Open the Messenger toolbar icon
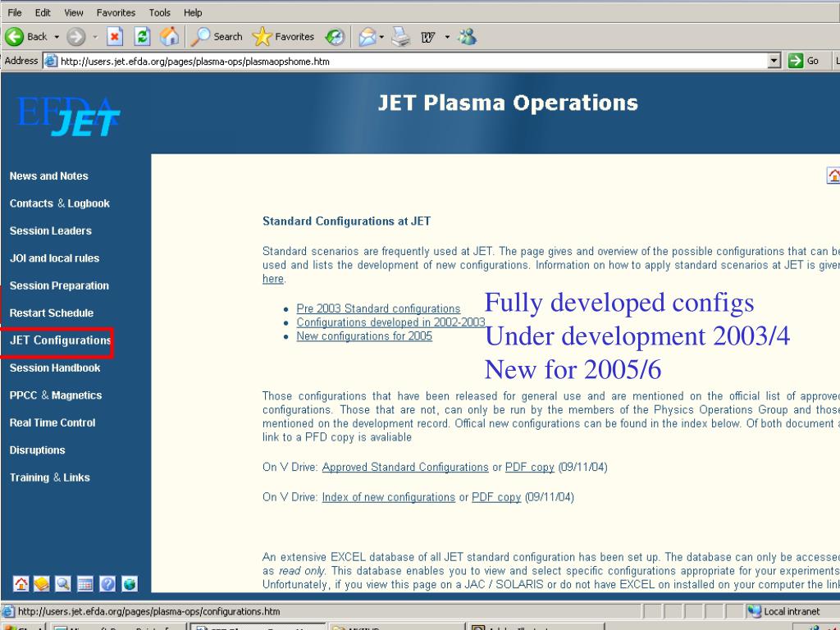This screenshot has height=630, width=840. point(468,36)
